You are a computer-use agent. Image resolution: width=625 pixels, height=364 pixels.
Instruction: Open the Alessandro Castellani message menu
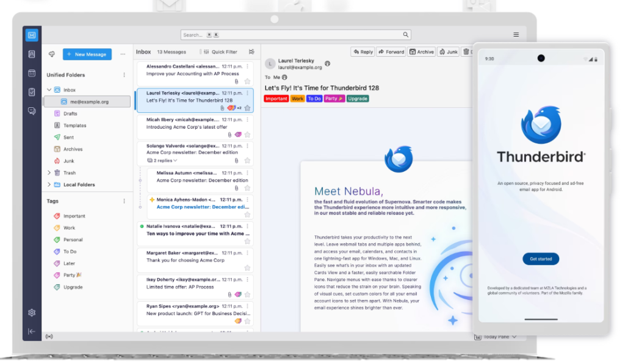248,66
